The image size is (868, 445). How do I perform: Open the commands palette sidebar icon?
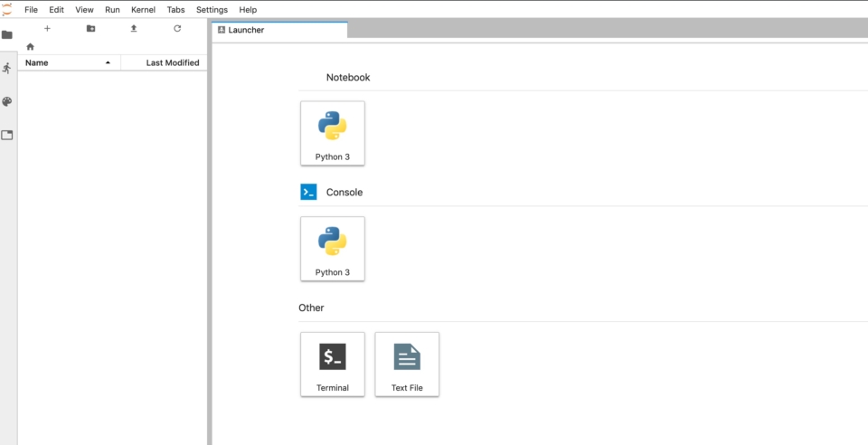[7, 101]
